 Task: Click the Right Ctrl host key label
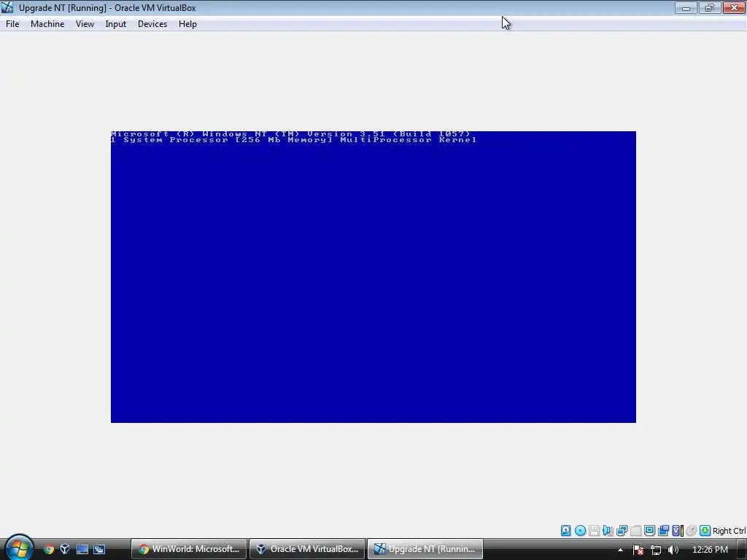(729, 531)
